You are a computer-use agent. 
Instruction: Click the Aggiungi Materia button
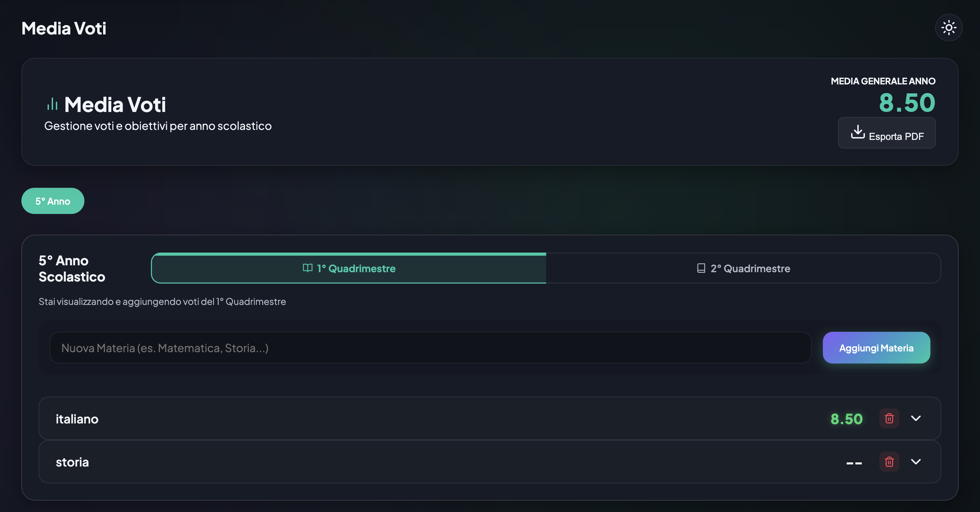click(x=876, y=348)
